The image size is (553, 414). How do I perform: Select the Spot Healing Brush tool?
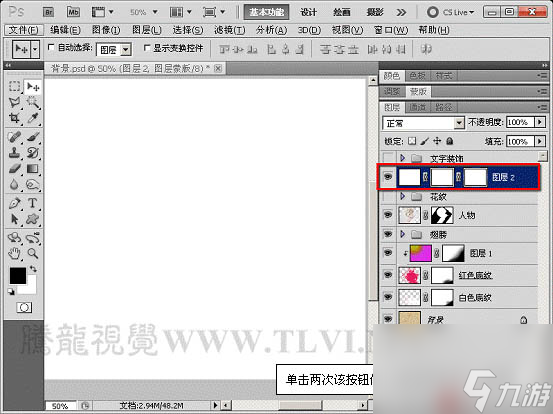(14, 136)
